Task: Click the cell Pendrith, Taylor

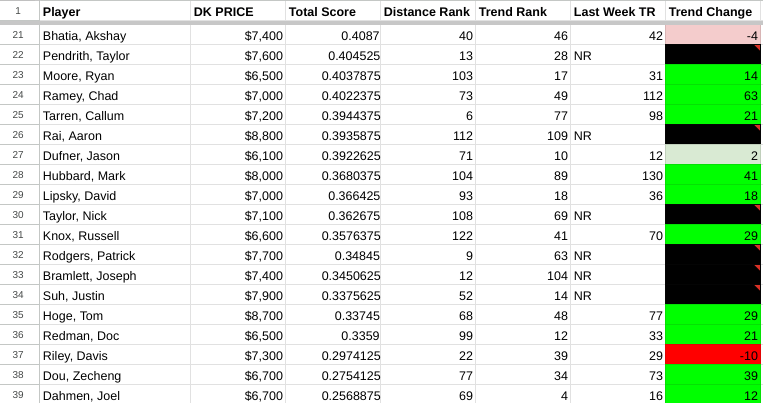Action: coord(115,55)
